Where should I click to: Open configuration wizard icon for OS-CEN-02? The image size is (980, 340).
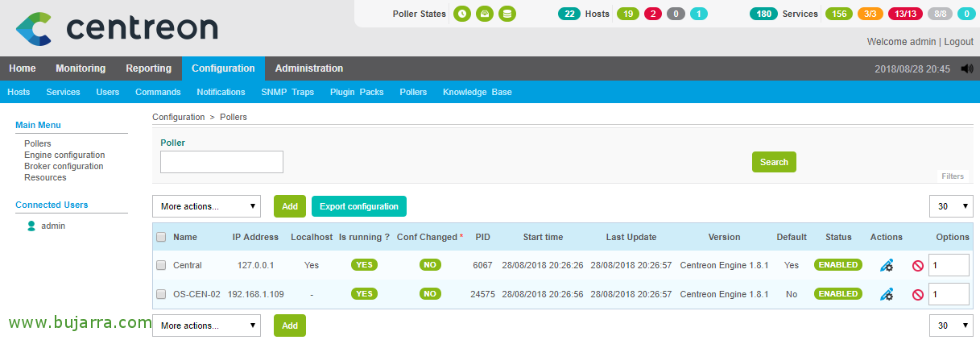[x=887, y=294]
